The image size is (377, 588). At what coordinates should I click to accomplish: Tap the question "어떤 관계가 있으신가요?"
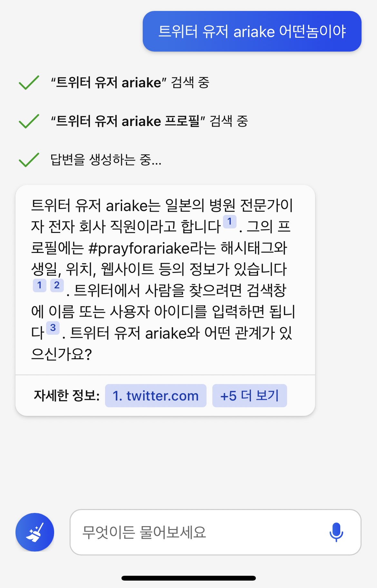(x=161, y=343)
